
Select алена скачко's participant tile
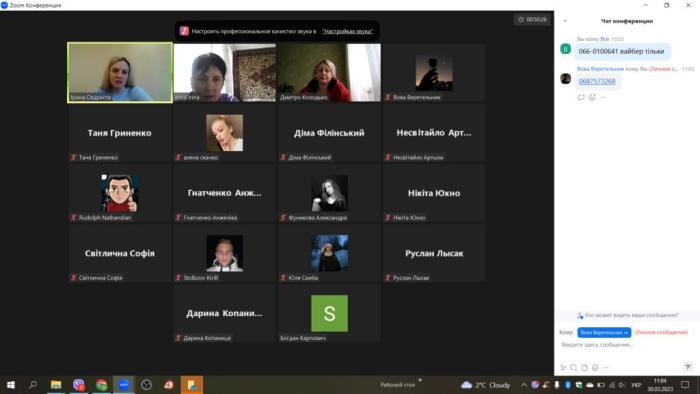tap(225, 133)
